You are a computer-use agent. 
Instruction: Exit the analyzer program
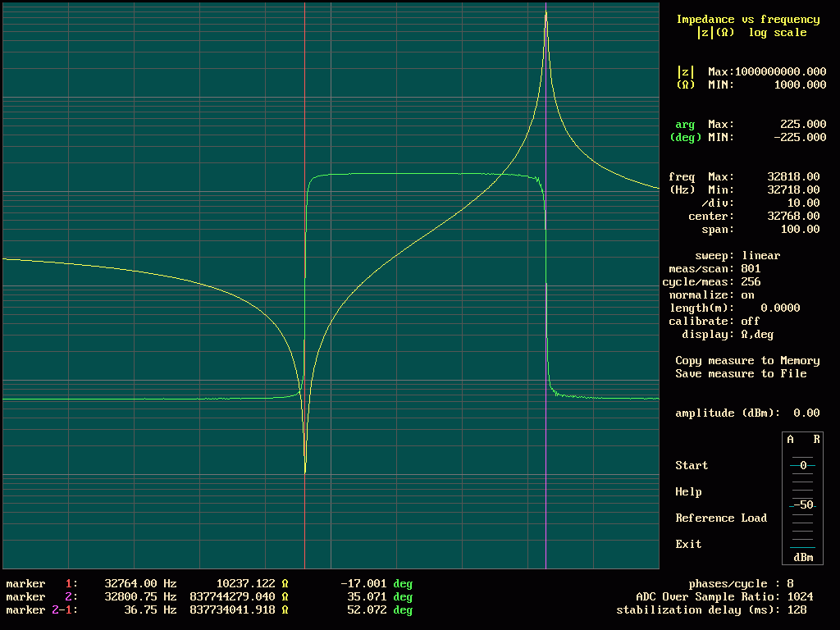[x=688, y=545]
